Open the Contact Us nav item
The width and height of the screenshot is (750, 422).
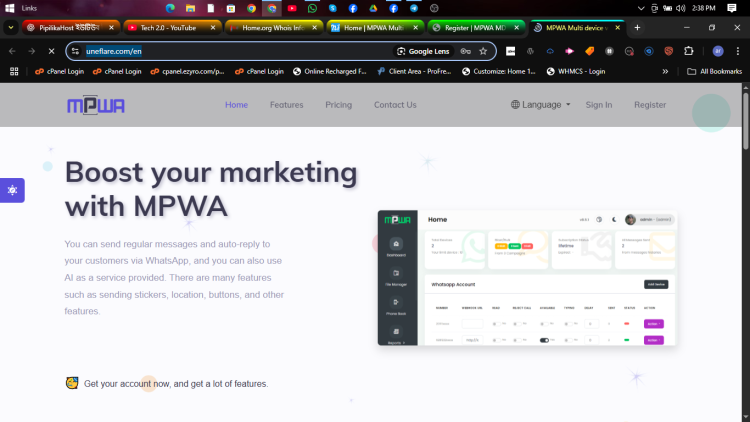395,105
